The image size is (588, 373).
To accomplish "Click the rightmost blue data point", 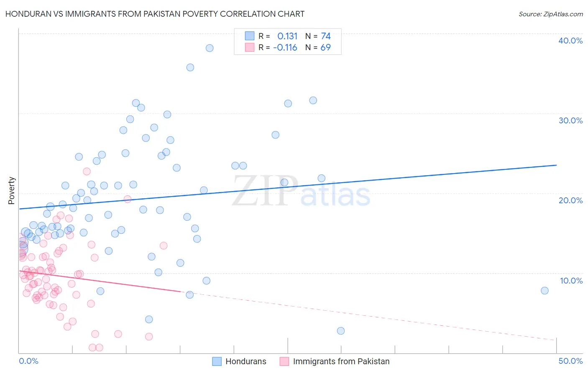I will pos(545,291).
